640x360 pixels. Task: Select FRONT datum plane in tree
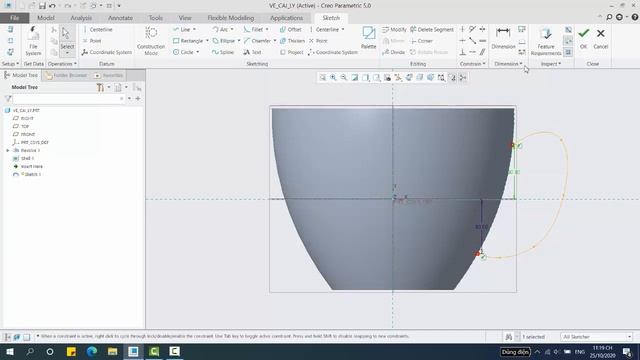point(24,134)
